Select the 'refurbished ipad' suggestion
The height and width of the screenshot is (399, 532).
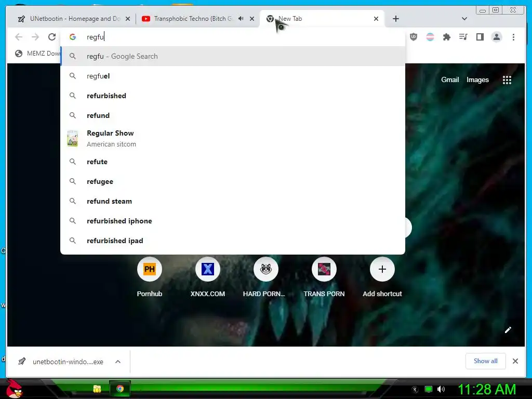coord(233,240)
